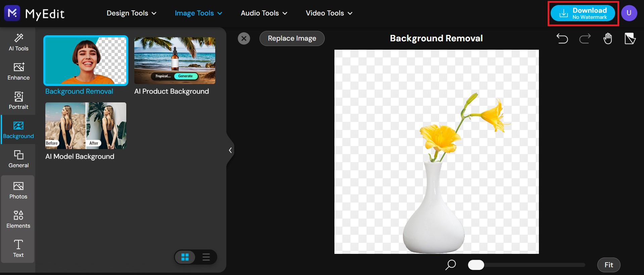Image resolution: width=644 pixels, height=275 pixels.
Task: Select the AI Model Background thumbnail
Action: 86,126
